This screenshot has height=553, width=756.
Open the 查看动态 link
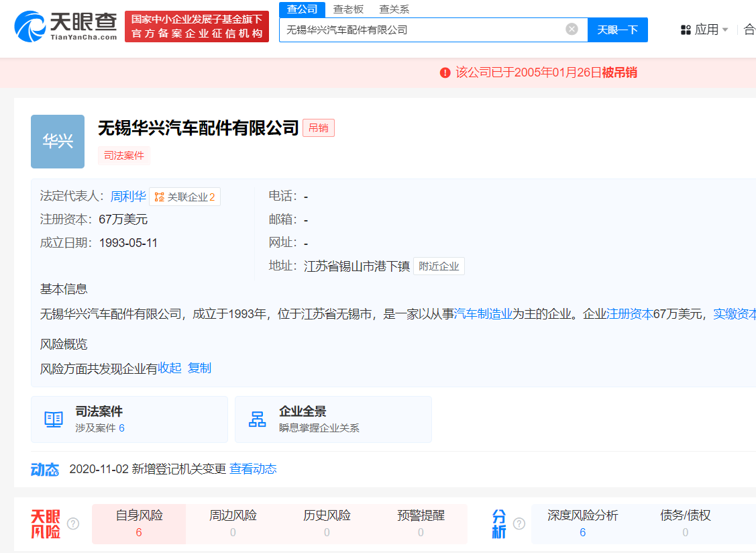point(253,469)
